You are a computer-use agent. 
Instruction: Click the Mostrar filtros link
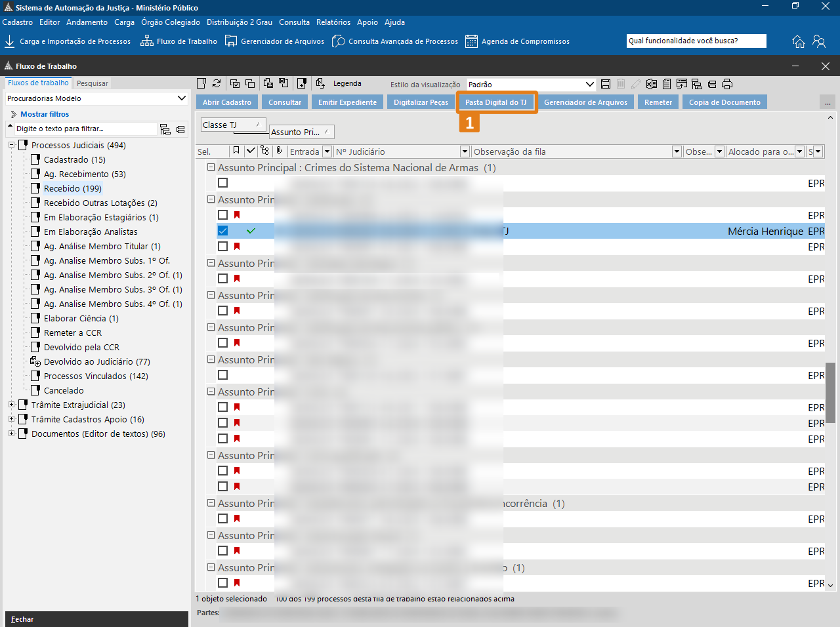(x=45, y=114)
